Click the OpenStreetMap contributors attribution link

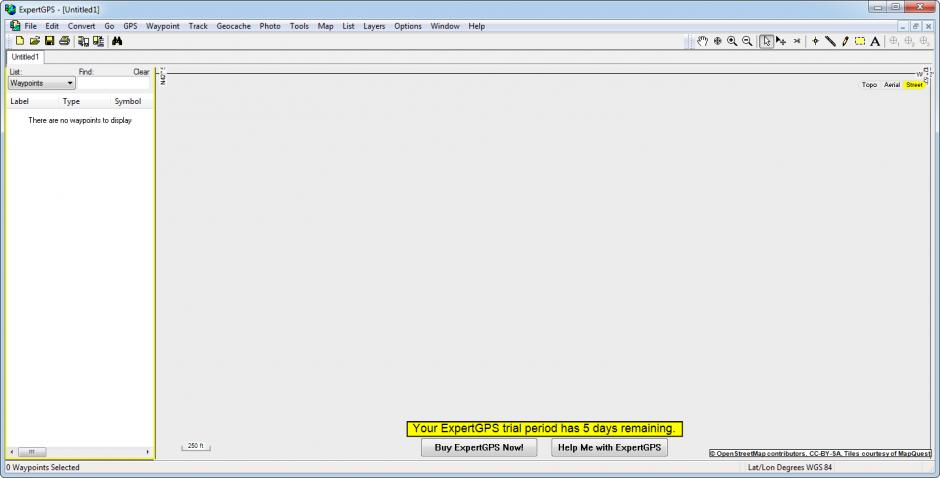click(820, 454)
